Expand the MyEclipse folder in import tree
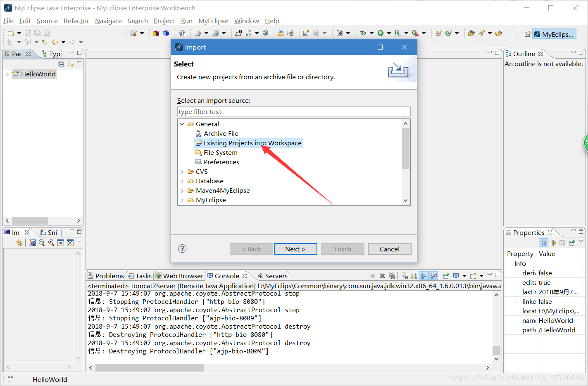The width and height of the screenshot is (588, 386). click(182, 200)
